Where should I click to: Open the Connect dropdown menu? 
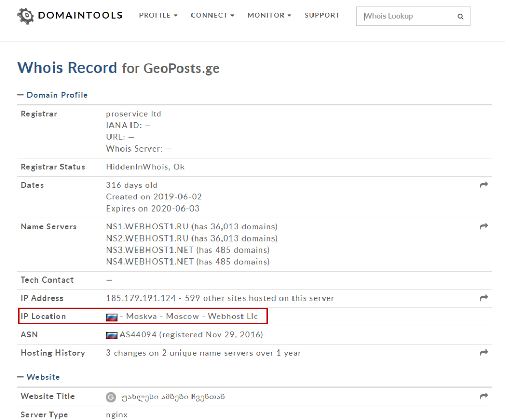point(213,15)
